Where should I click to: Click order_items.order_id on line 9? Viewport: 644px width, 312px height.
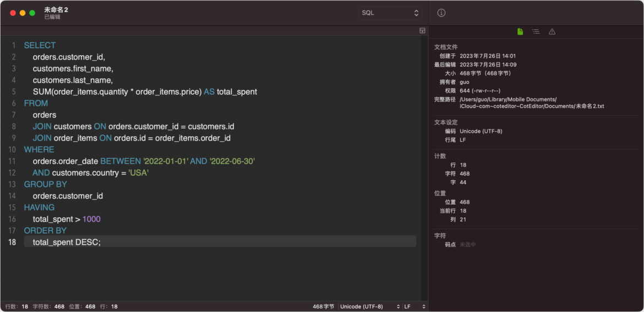point(193,138)
